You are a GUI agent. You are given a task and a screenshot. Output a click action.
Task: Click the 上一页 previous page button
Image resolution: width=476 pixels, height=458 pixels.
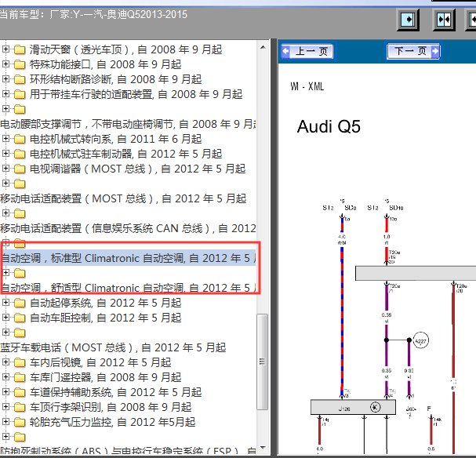click(307, 51)
